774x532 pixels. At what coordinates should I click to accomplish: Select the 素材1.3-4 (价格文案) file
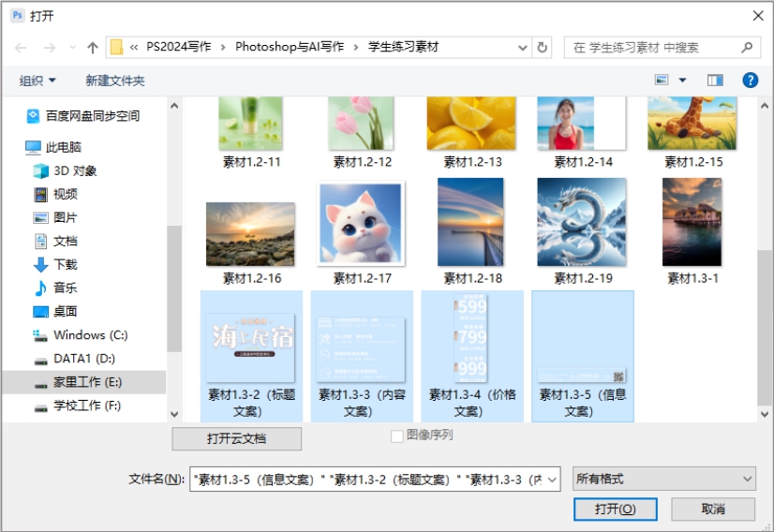[472, 356]
